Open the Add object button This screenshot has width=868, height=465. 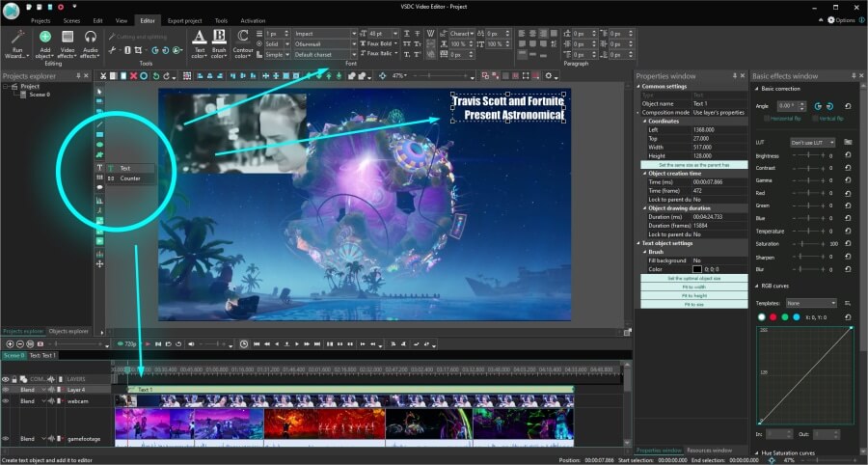point(45,44)
